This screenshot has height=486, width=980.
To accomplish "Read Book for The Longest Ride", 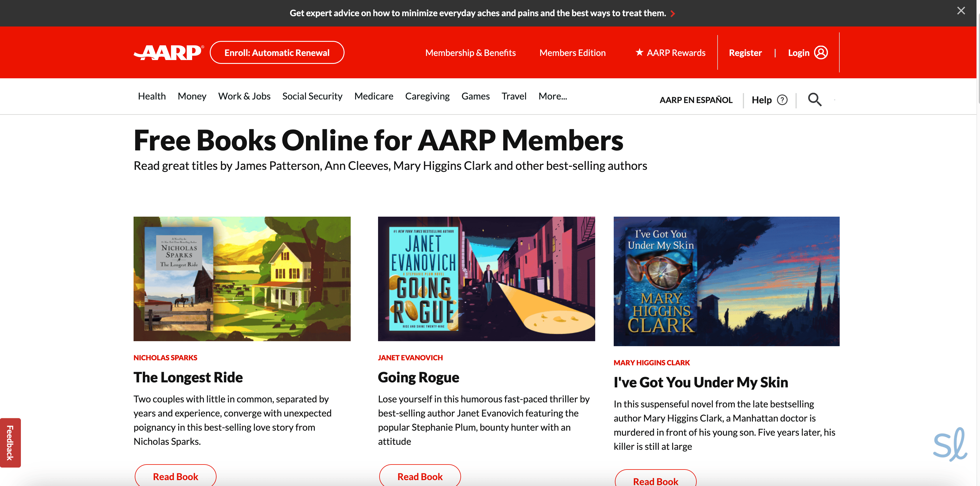I will point(175,476).
